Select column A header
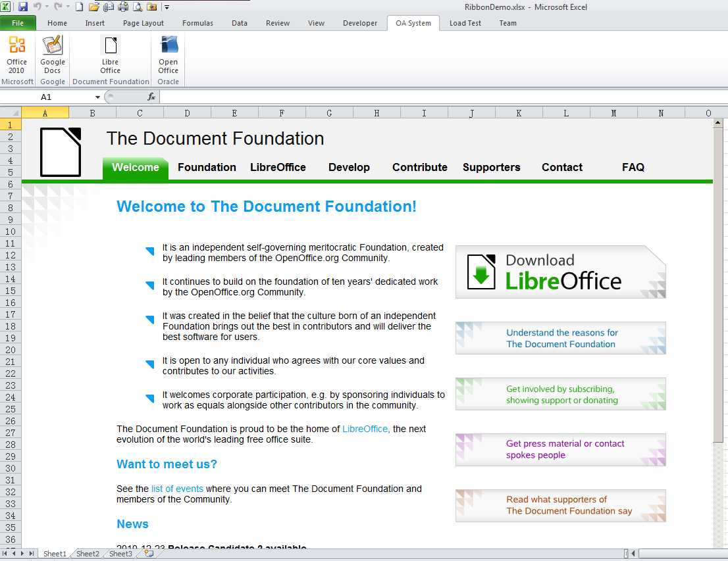Screen dimensions: 728x561 45,112
